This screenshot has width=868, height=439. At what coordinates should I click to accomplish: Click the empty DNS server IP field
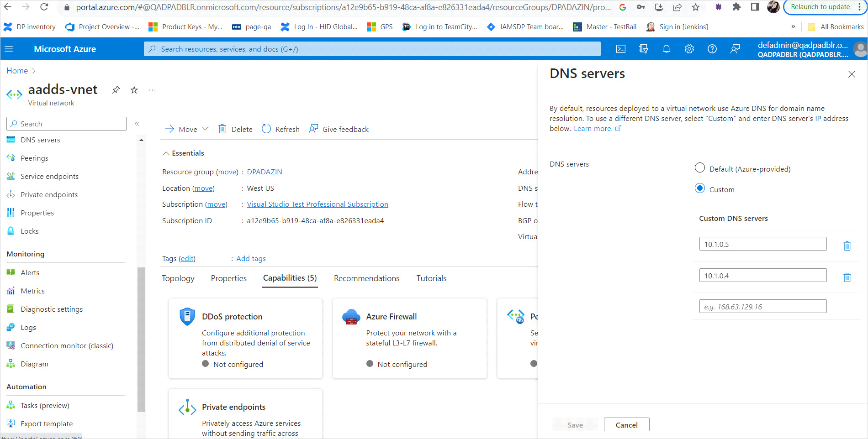(x=762, y=307)
